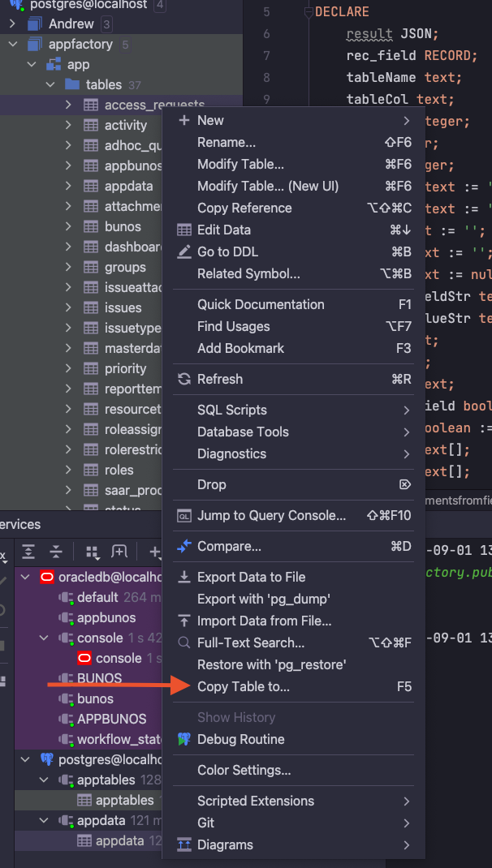Collapse the apptables session in Services
Screen dimensions: 492x868
click(44, 780)
